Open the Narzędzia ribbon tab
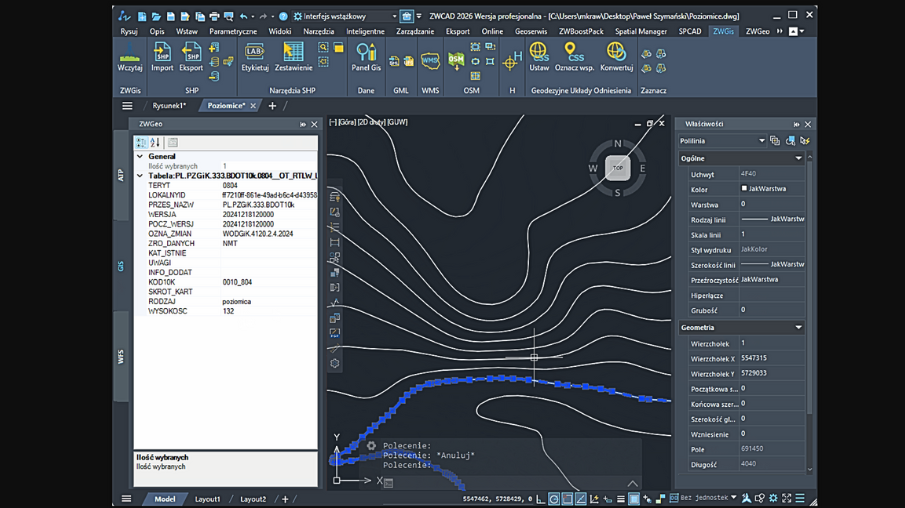The height and width of the screenshot is (508, 905). (x=318, y=32)
